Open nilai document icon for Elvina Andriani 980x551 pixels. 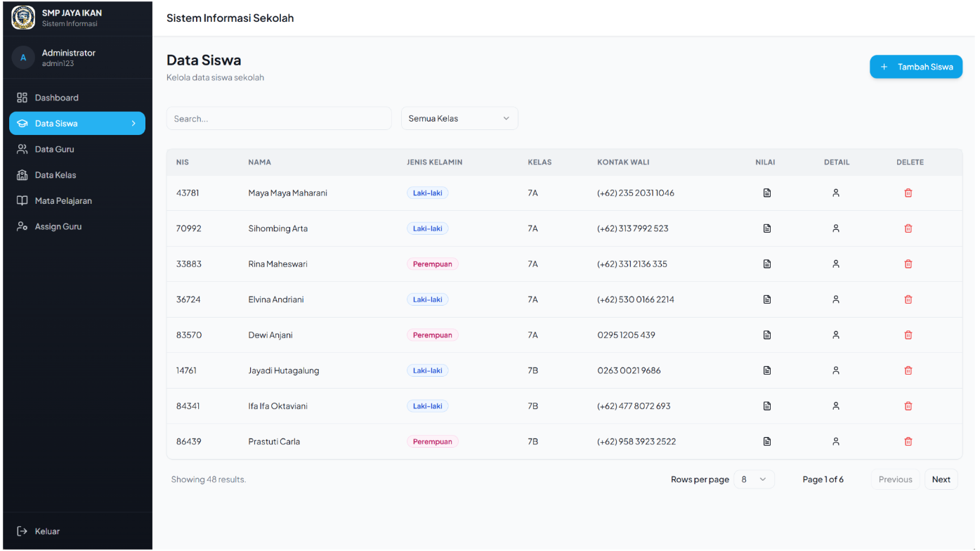pos(766,299)
